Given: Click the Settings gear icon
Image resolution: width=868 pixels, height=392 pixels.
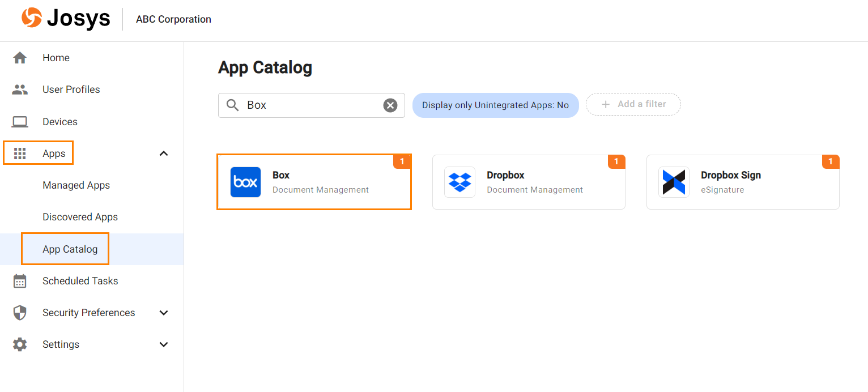Looking at the screenshot, I should pyautogui.click(x=20, y=344).
